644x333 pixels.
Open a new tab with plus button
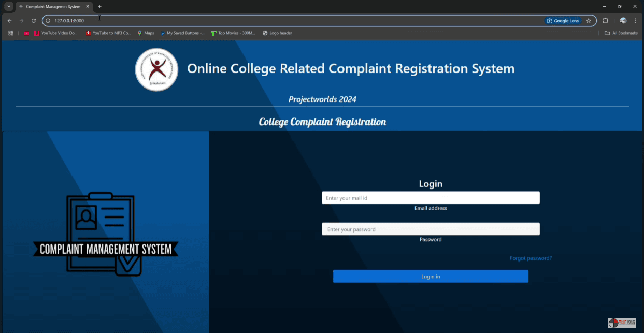click(99, 6)
